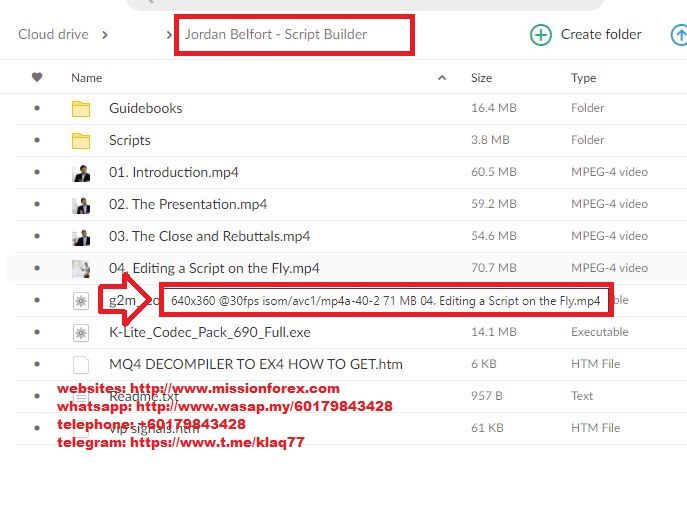Viewport: 687px width, 514px height.
Task: Click the 02. The Presentation.mp4 thumbnail
Action: click(81, 205)
